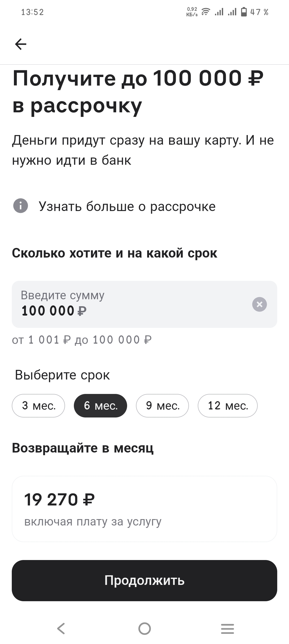This screenshot has width=289, height=644.
Task: Tap the Продолжить button
Action: (144, 581)
